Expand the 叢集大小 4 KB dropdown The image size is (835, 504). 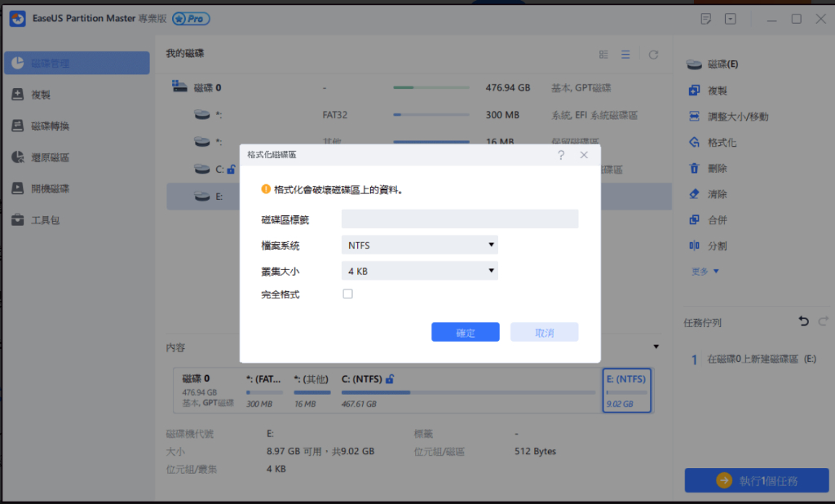419,271
